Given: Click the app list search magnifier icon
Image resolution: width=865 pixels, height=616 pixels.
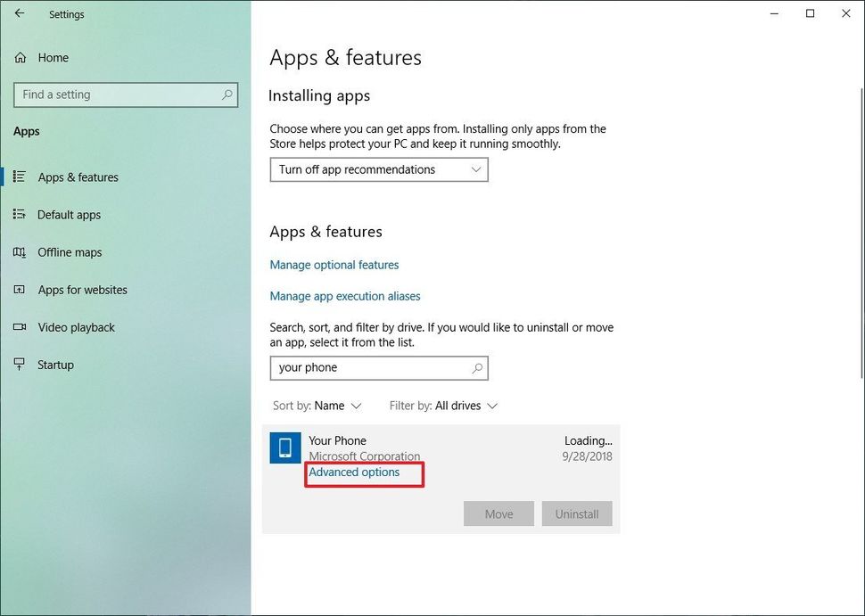Looking at the screenshot, I should click(477, 368).
